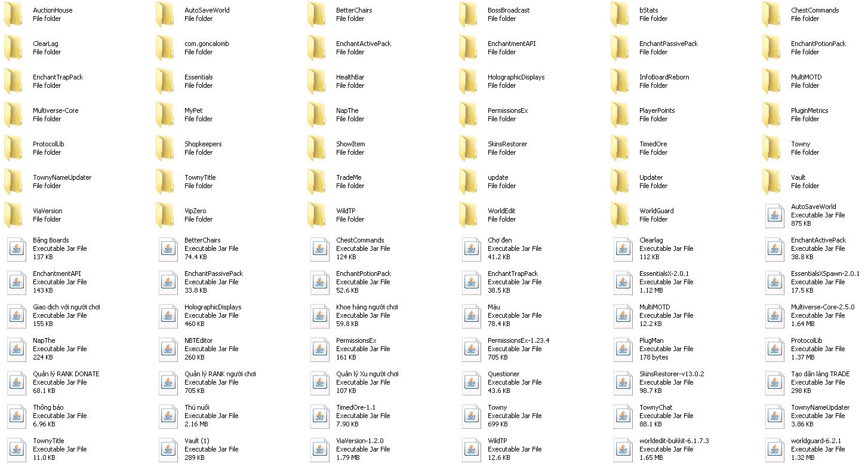868x473 pixels.
Task: Click the WorldGuard folder icon
Action: pos(621,215)
